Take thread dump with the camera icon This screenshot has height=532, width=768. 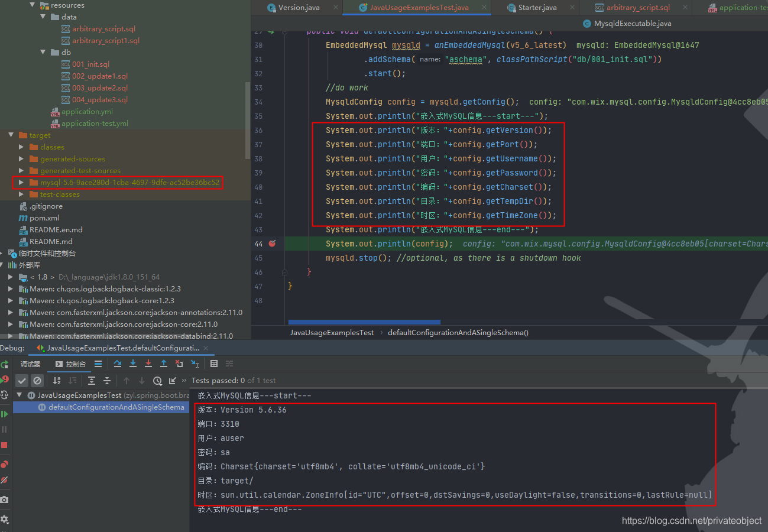click(x=4, y=499)
